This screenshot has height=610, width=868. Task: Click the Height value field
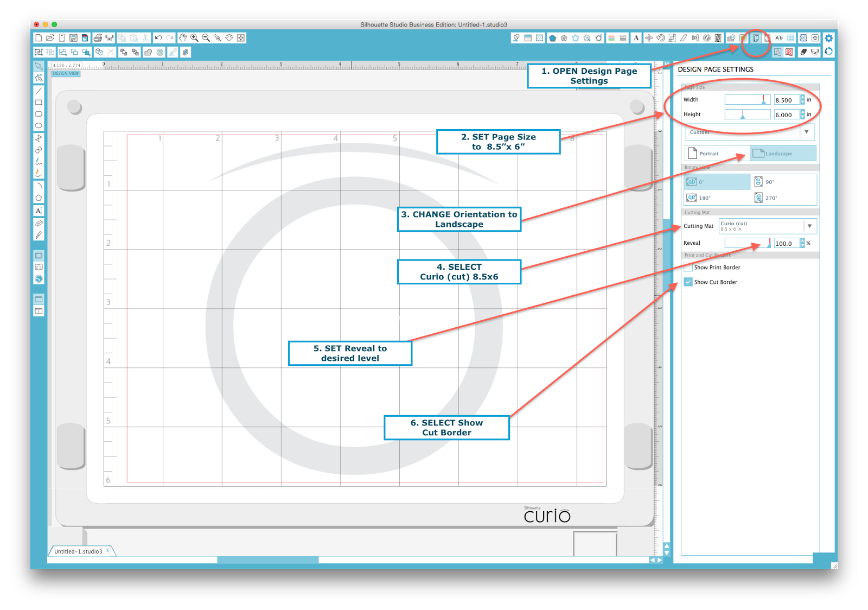(786, 115)
